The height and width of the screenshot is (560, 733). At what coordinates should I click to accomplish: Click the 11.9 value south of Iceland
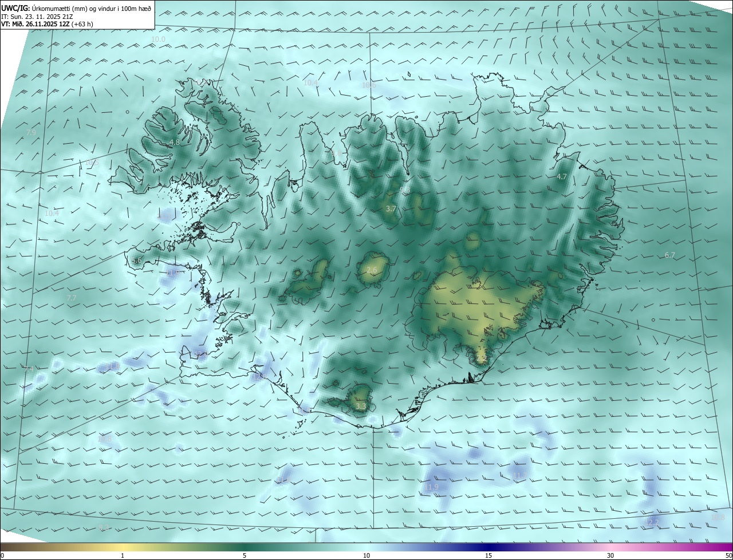coord(431,487)
